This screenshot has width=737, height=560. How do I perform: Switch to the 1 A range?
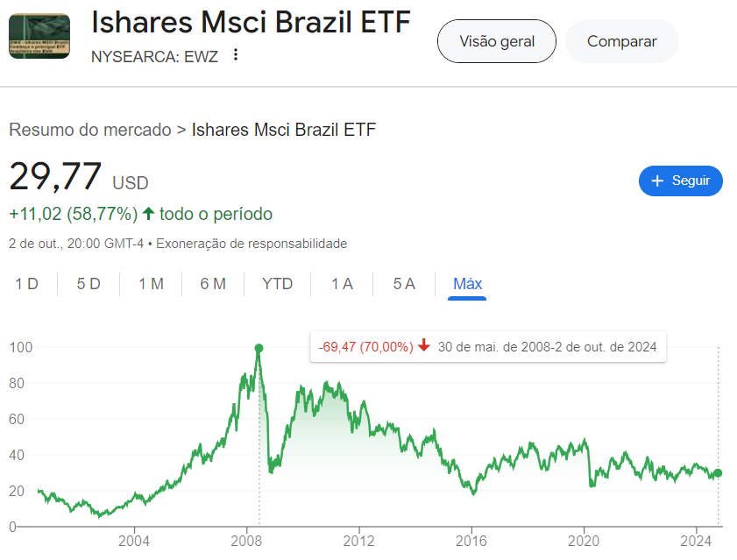[342, 284]
